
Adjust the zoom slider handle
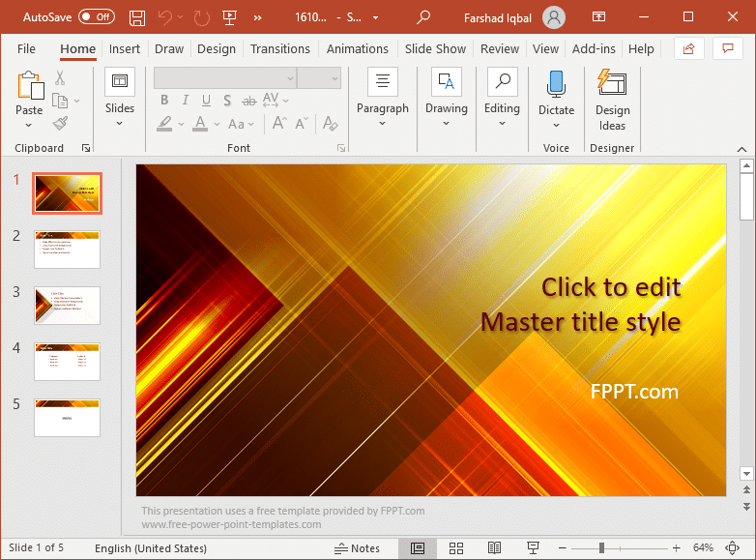[x=601, y=548]
